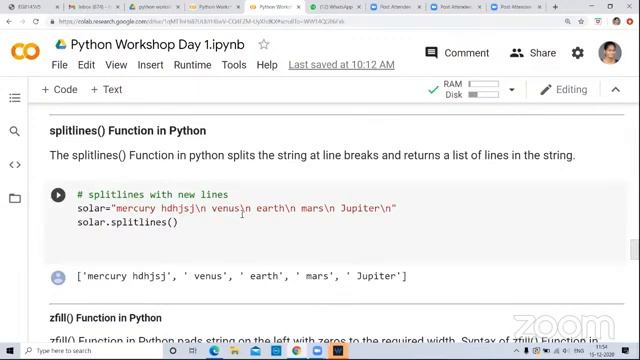Image resolution: width=640 pixels, height=360 pixels.
Task: Launch Microsoft Edge from the taskbar
Action: click(x=214, y=351)
